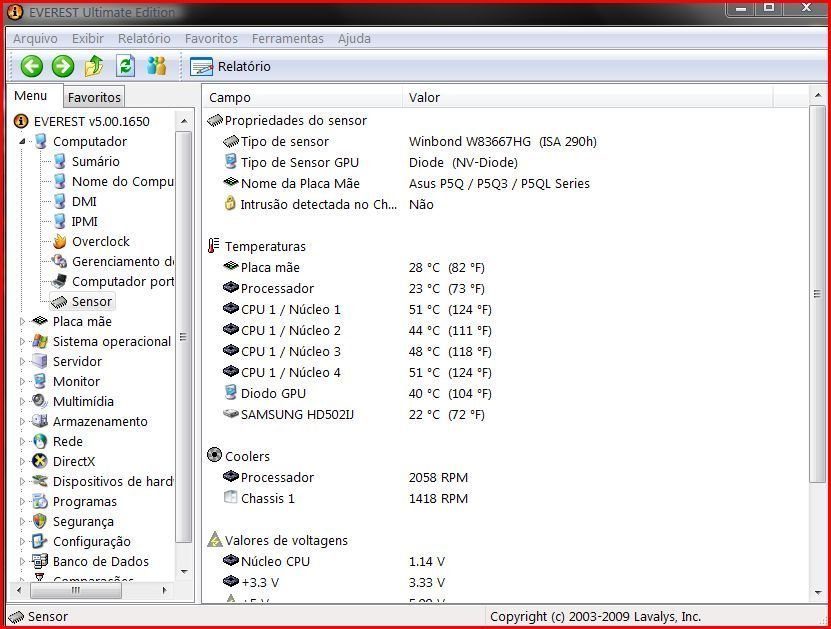
Task: Collapse the Computador tree node
Action: [x=22, y=141]
